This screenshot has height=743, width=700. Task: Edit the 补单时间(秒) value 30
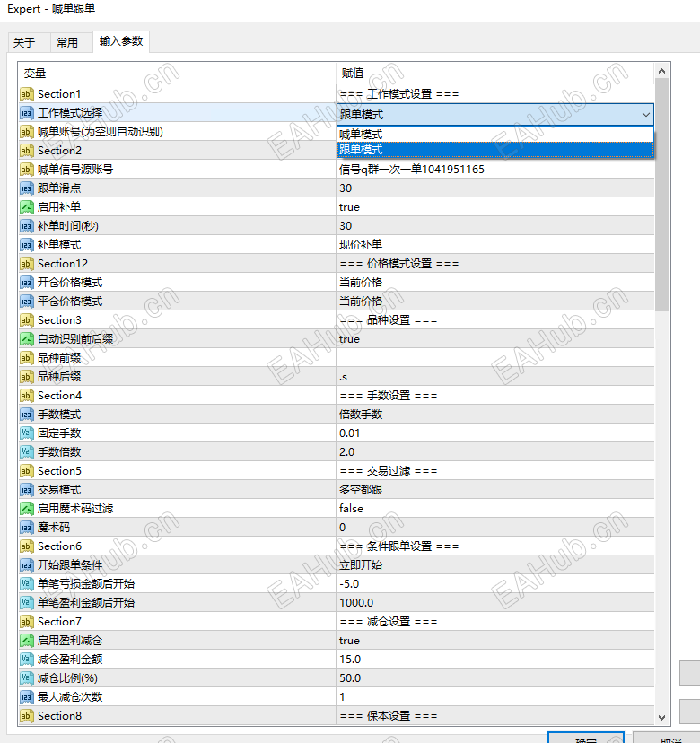(x=495, y=226)
